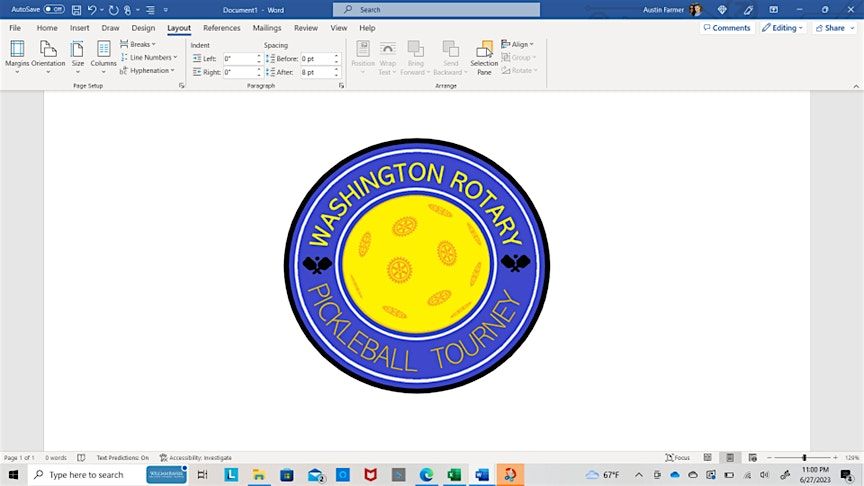Click the Send Backward icon
Viewport: 864px width, 486px height.
450,50
